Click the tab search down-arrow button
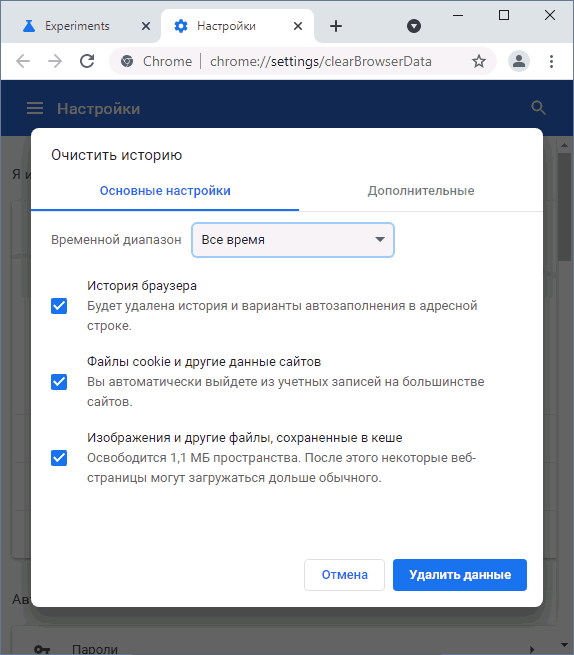 414,26
